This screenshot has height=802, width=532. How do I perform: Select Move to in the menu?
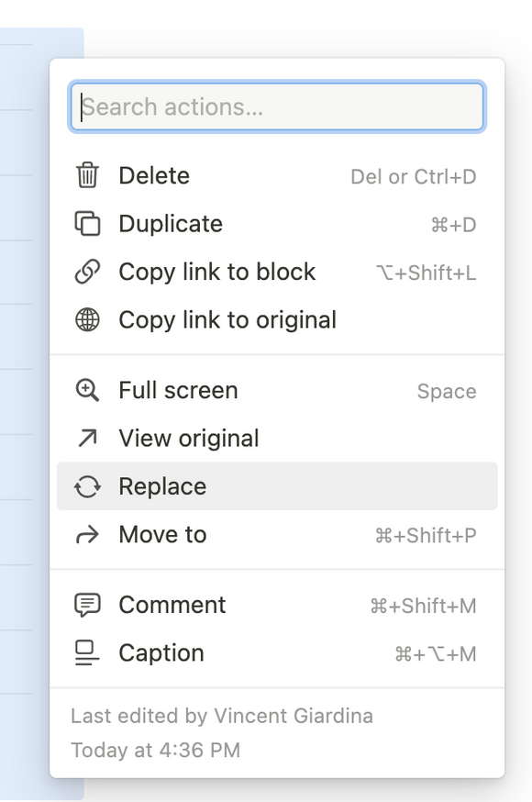162,534
